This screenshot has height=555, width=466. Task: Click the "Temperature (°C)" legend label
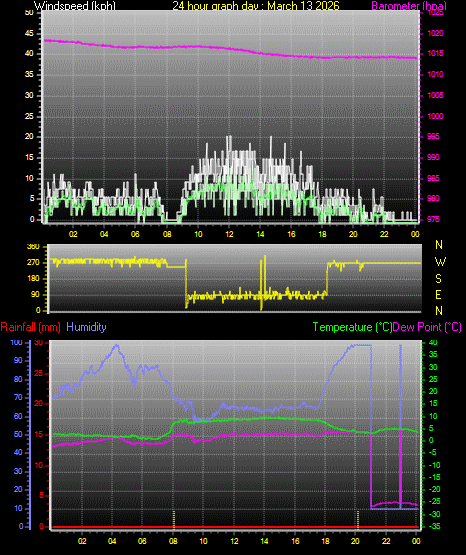point(352,327)
